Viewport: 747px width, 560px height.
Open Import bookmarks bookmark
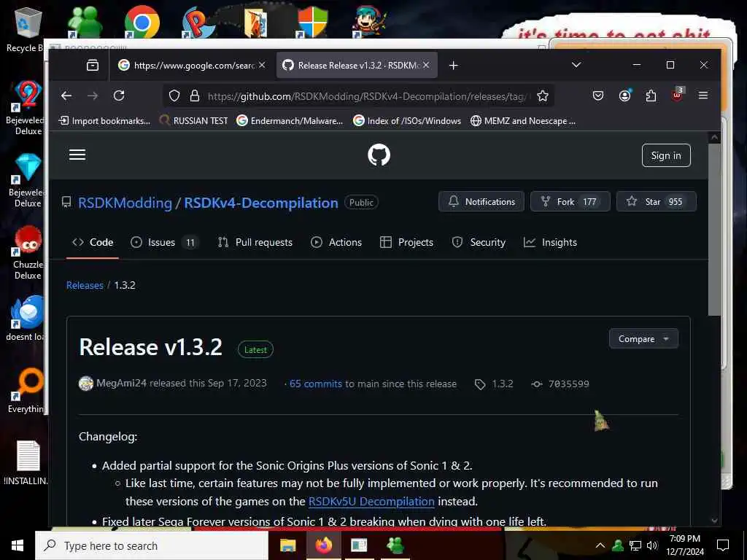pos(104,121)
